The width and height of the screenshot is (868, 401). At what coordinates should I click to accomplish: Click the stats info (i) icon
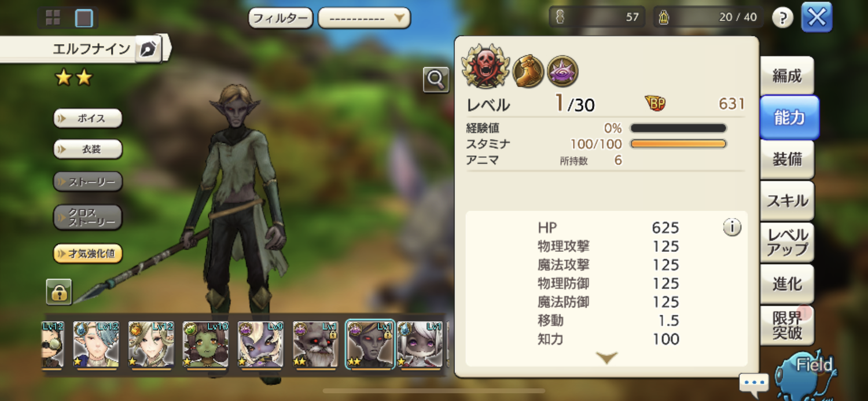click(731, 227)
